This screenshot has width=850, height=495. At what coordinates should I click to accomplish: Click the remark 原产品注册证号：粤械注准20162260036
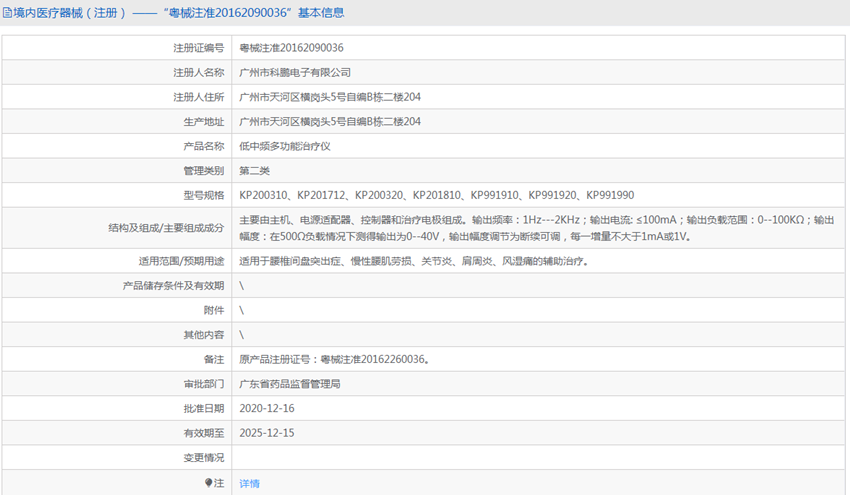334,359
